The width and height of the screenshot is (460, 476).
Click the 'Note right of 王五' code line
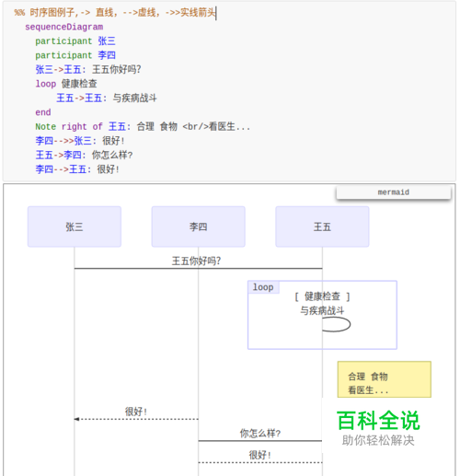[x=143, y=126]
